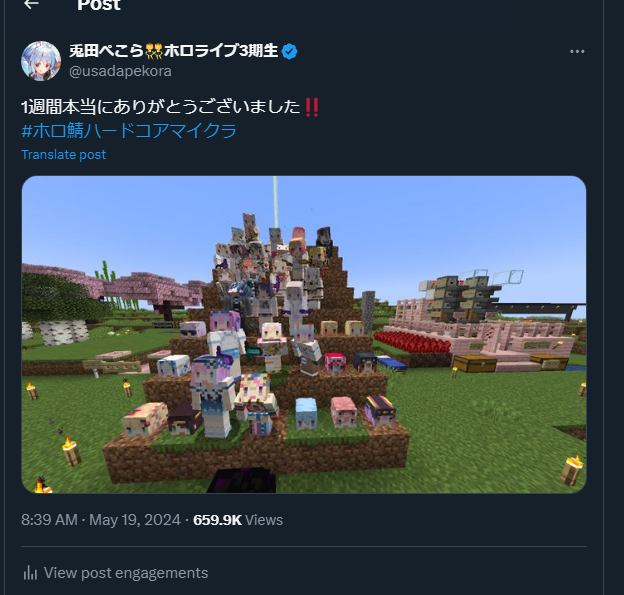Click the post text 1週間本当にありがとうございました
The width and height of the screenshot is (624, 595).
click(x=160, y=107)
